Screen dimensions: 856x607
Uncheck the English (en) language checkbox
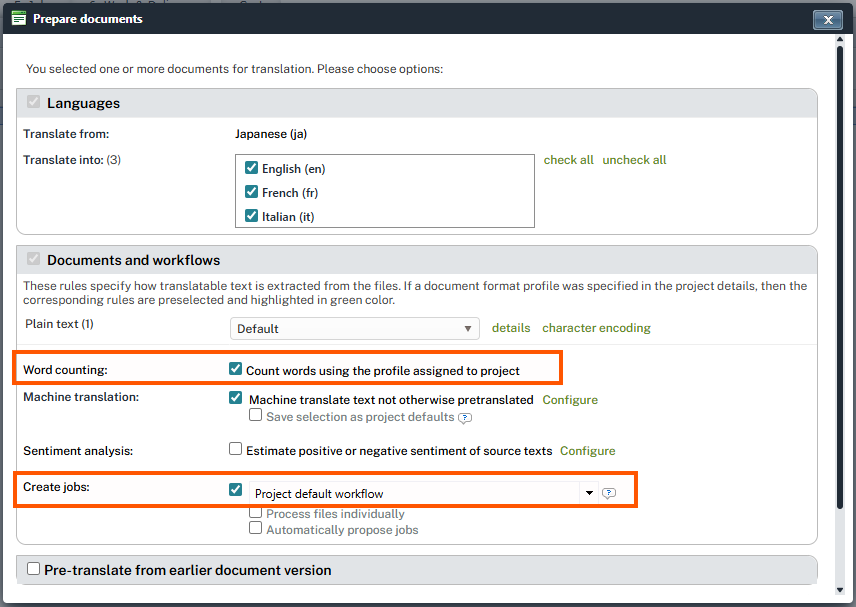click(x=252, y=169)
